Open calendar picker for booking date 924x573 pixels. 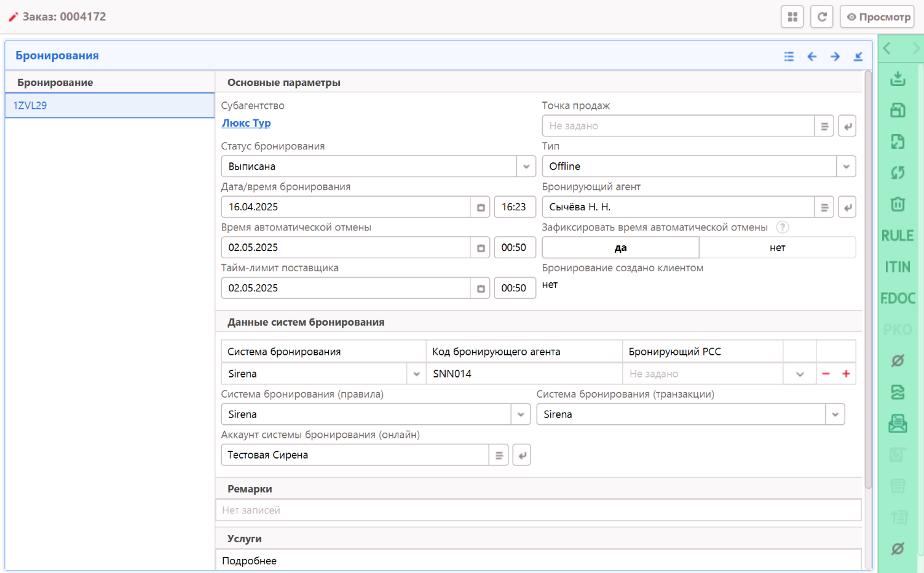pyautogui.click(x=481, y=207)
